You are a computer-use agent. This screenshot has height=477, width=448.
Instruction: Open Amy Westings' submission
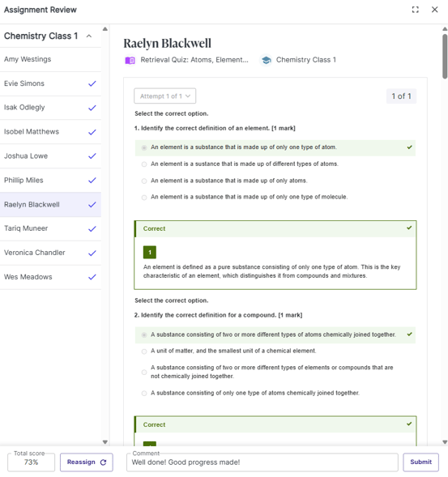tap(50, 59)
